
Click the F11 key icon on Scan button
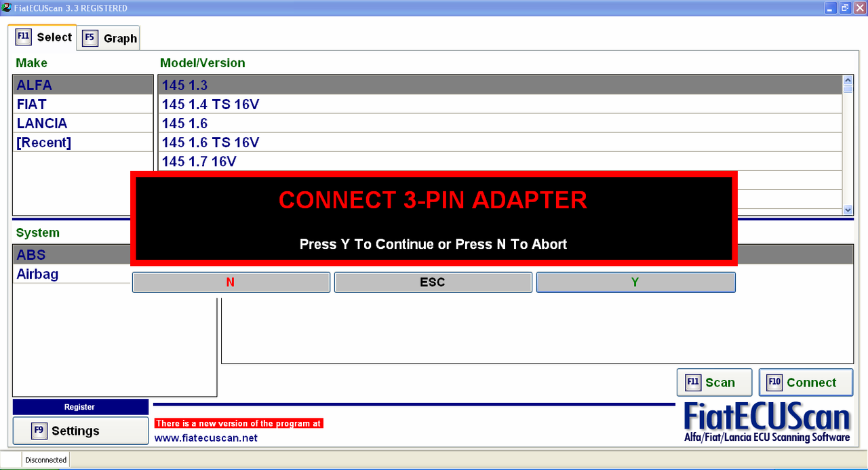[x=693, y=383]
